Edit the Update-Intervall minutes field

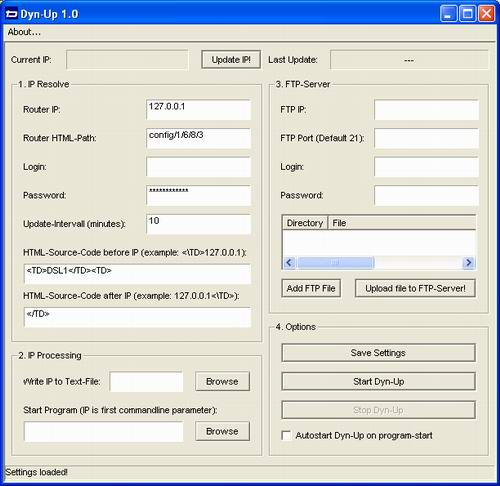(x=198, y=224)
